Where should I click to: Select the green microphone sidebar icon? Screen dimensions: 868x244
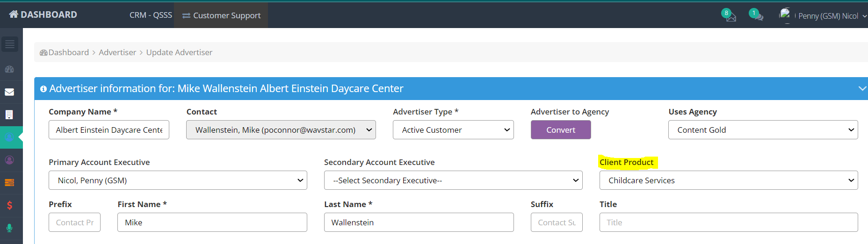tap(9, 228)
